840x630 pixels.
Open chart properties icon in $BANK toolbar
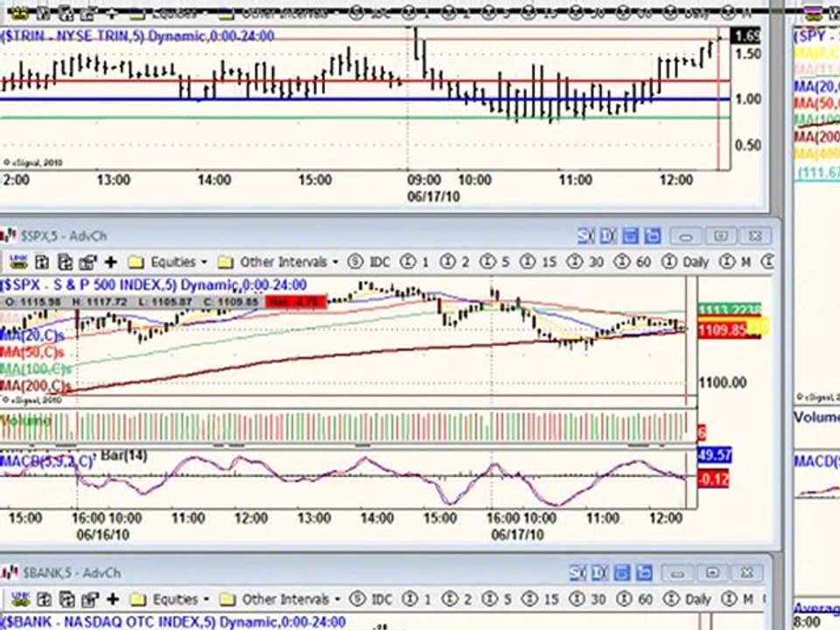coord(89,598)
